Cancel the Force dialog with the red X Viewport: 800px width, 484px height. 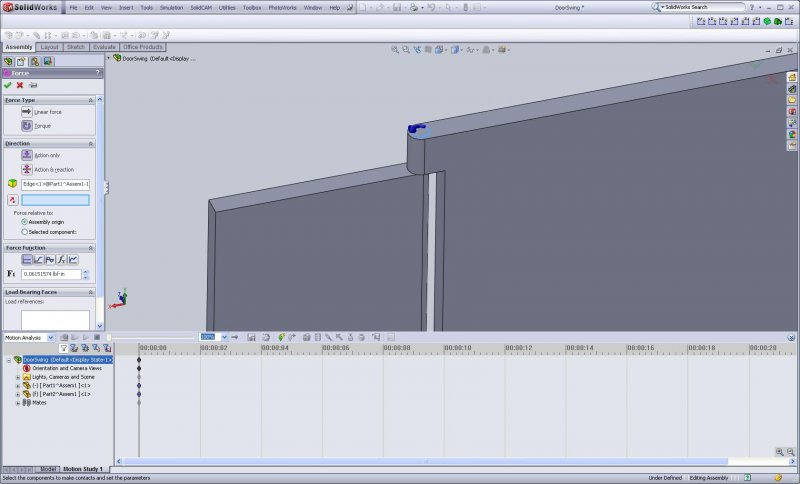[x=20, y=85]
